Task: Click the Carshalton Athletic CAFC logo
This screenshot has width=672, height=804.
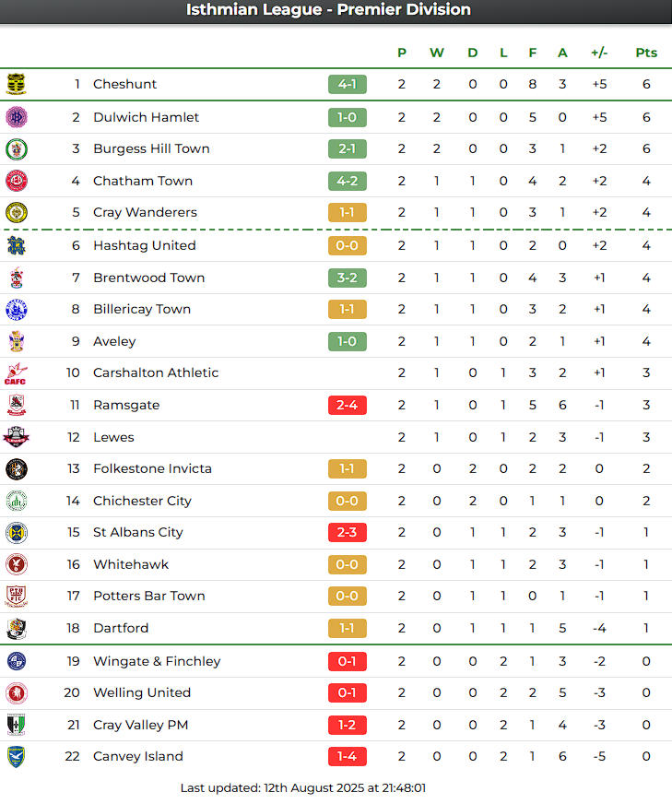Action: coord(16,373)
